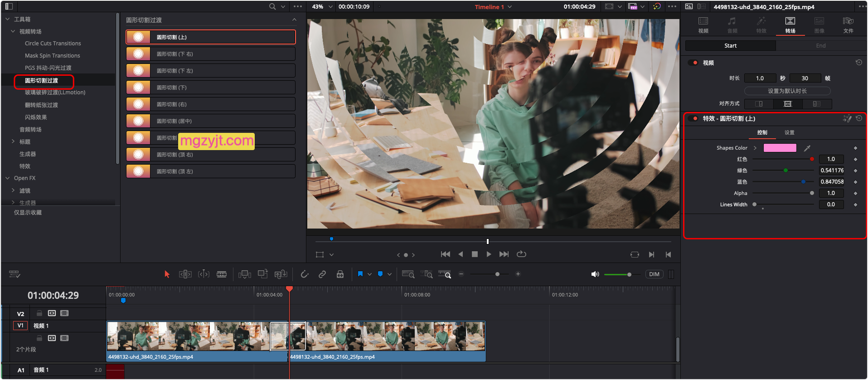This screenshot has height=380, width=868.
Task: Activate the trim edit mode tool
Action: click(185, 274)
